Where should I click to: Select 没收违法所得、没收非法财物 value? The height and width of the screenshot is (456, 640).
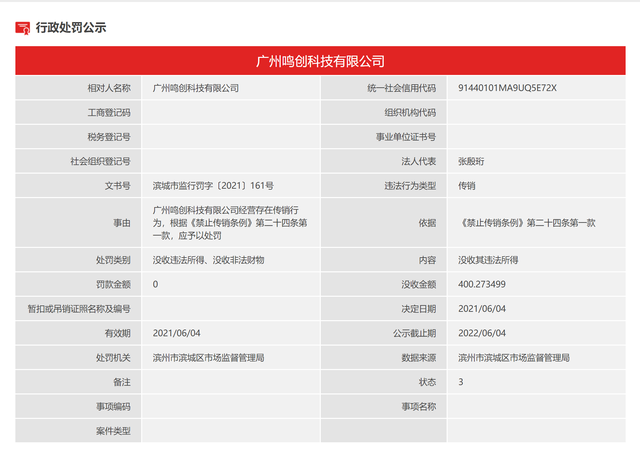point(209,260)
